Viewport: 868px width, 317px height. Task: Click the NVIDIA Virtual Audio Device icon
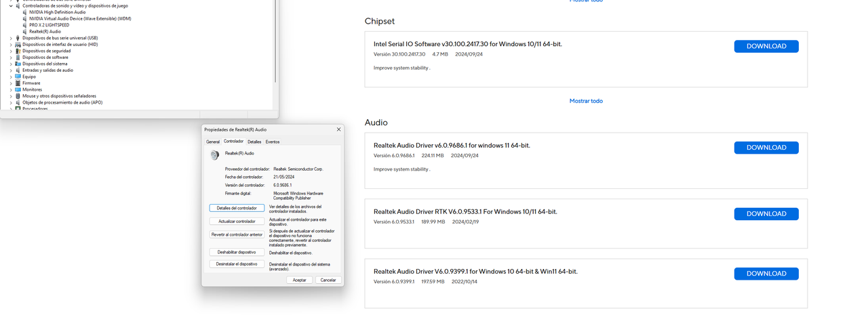click(24, 18)
